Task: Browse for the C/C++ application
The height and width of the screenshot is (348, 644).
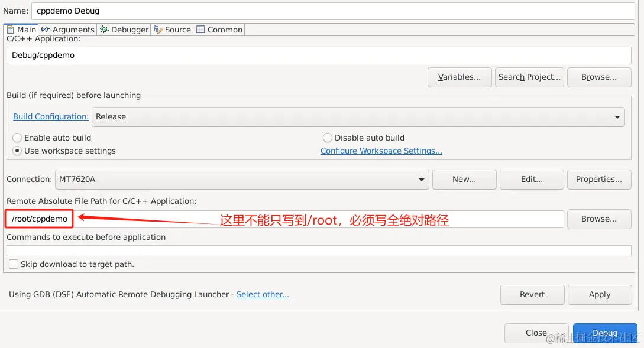Action: (x=599, y=77)
